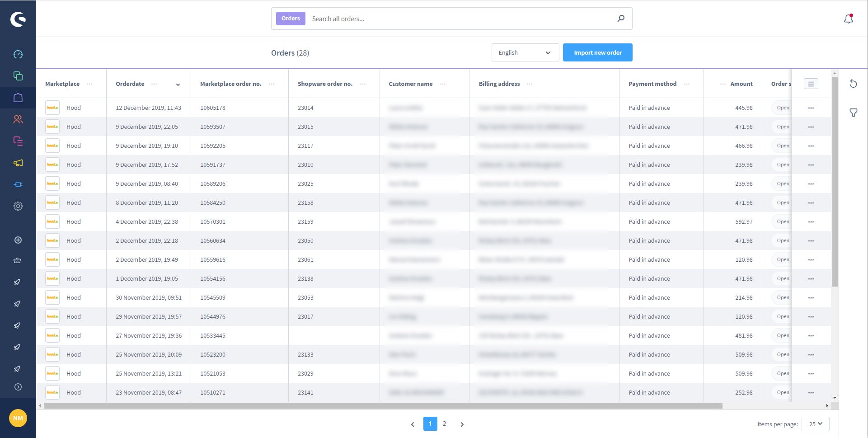Open row actions for order 10592205
The height and width of the screenshot is (438, 868).
pyautogui.click(x=811, y=146)
